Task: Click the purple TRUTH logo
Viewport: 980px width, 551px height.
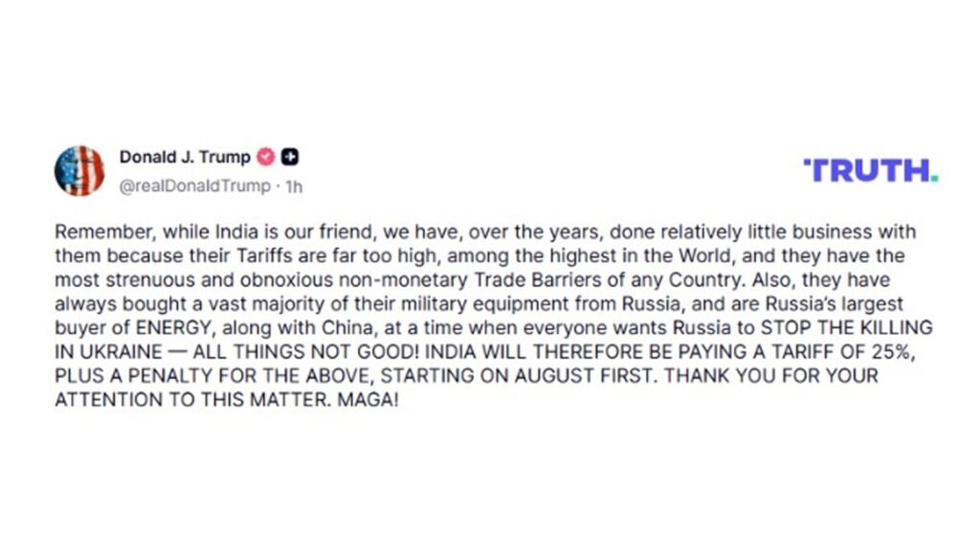Action: click(870, 170)
